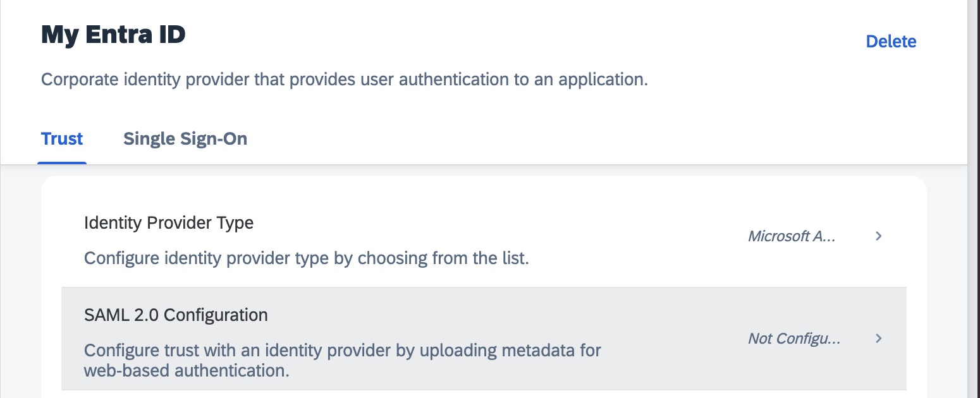Click the Delete link
The width and height of the screenshot is (980, 398).
pos(890,42)
